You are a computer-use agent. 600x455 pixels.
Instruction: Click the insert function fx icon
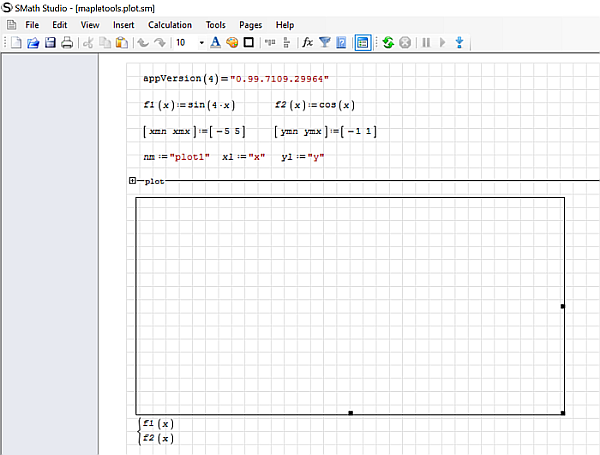(307, 43)
